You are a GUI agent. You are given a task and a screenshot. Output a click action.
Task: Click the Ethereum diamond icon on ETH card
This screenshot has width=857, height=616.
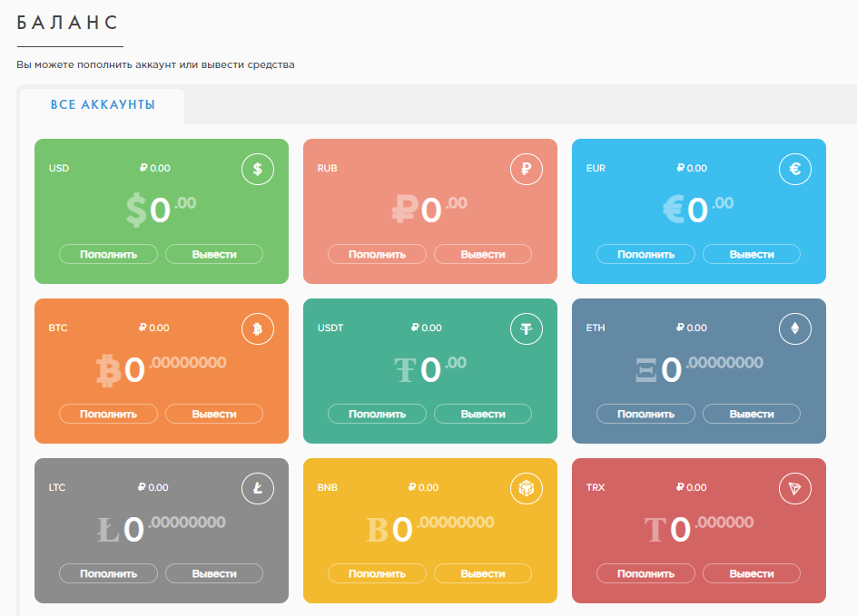pyautogui.click(x=795, y=328)
